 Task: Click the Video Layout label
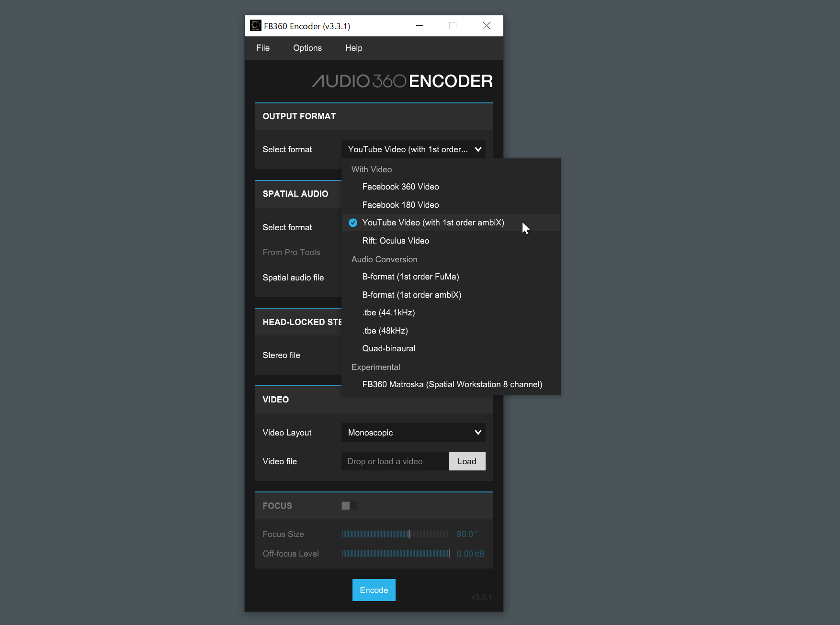pos(287,433)
